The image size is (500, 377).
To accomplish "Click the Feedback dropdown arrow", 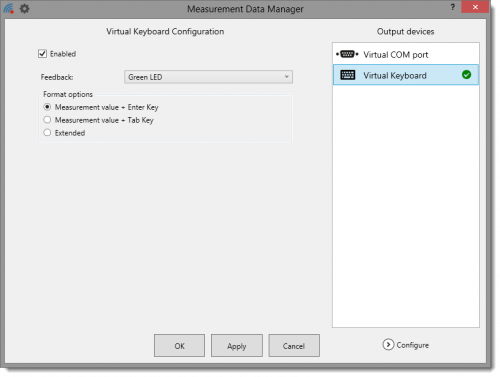I will [x=286, y=77].
